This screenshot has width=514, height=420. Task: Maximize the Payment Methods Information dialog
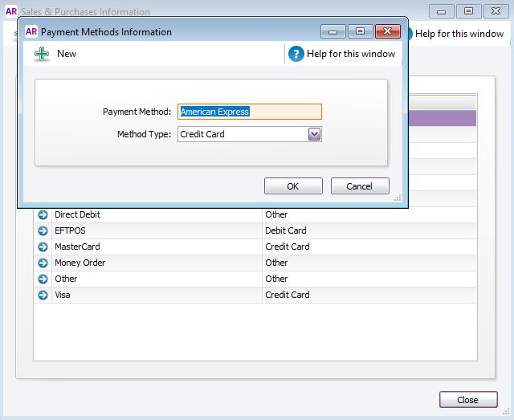pos(361,32)
